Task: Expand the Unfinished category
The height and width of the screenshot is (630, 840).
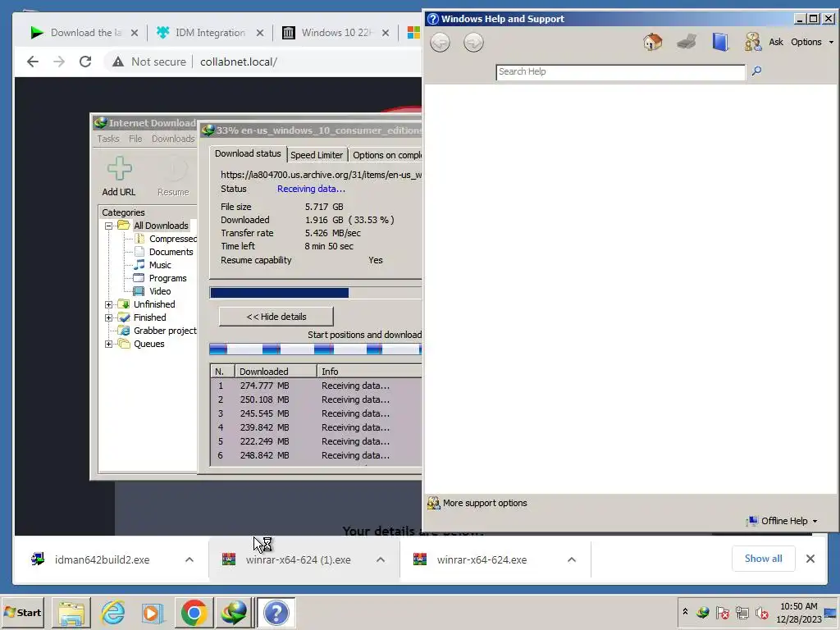Action: click(x=109, y=304)
